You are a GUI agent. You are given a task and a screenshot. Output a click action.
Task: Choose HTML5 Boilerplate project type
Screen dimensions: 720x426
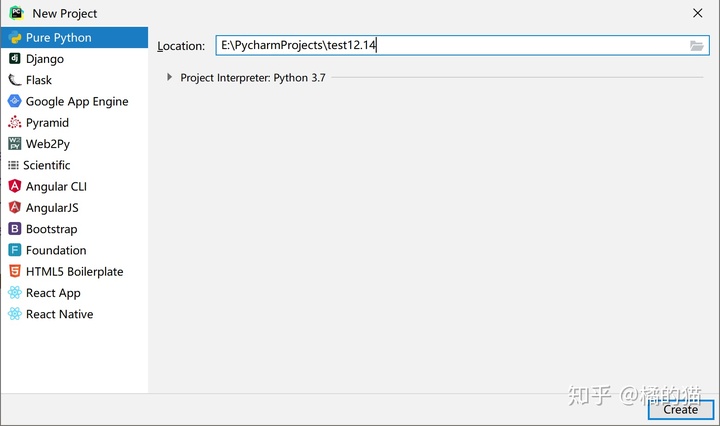[74, 271]
